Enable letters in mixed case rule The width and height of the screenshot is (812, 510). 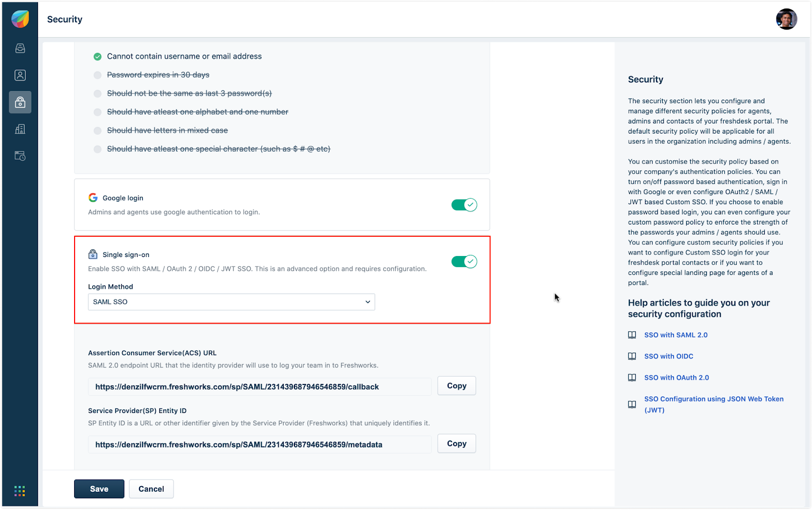[97, 131]
